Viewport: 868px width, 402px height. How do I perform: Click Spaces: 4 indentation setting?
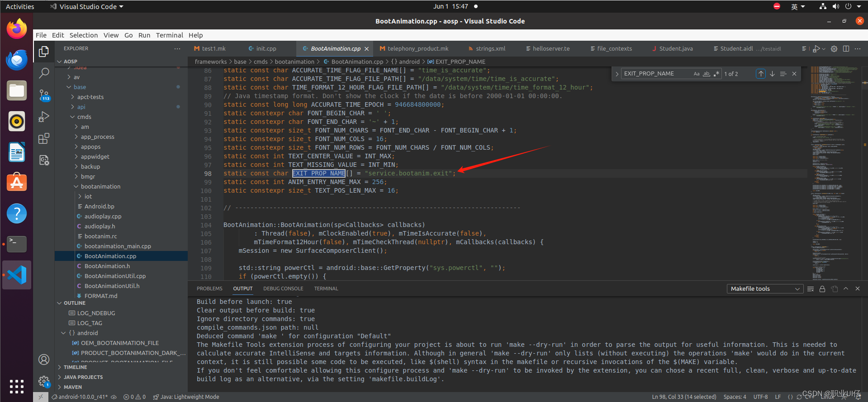pyautogui.click(x=735, y=397)
